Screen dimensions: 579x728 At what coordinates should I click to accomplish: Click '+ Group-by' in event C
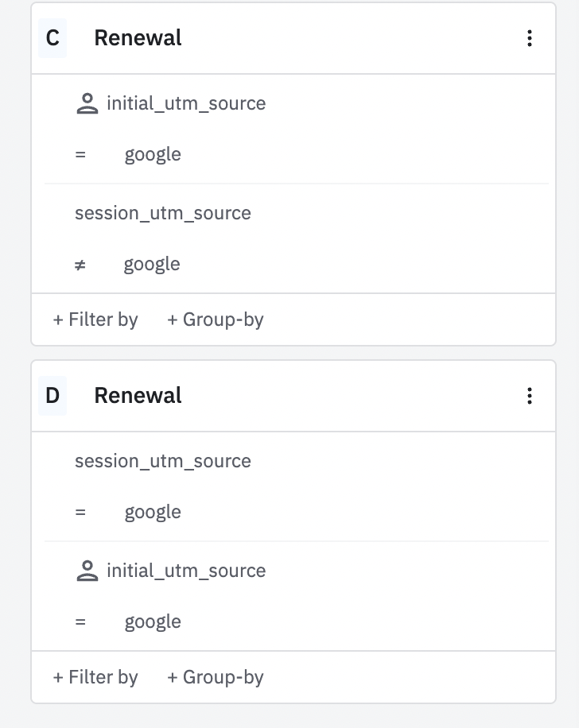(x=216, y=319)
